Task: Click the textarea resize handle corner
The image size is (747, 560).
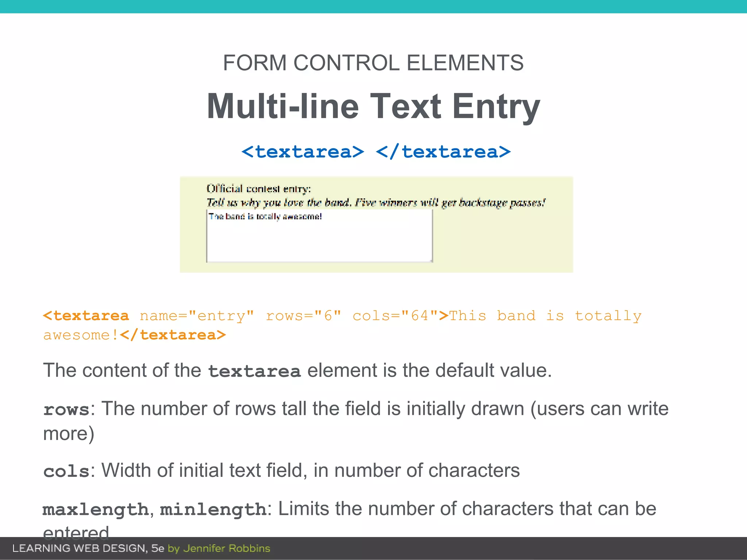Action: click(431, 260)
